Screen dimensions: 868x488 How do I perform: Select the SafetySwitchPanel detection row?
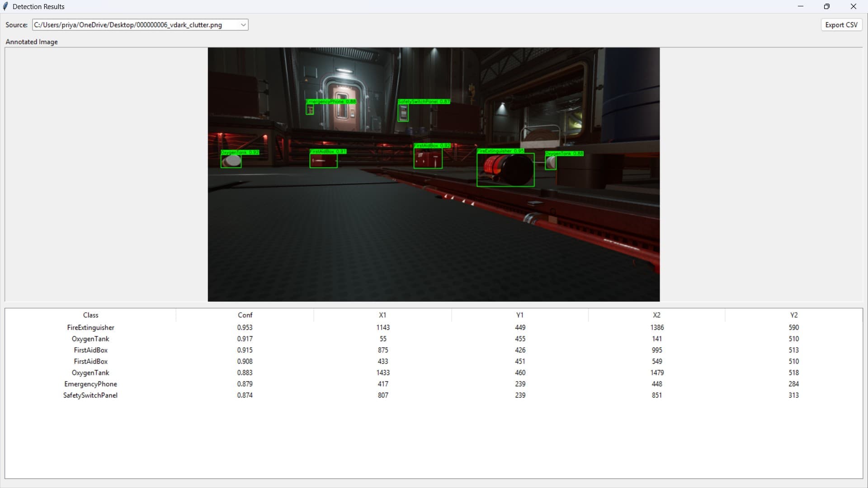[x=90, y=395]
